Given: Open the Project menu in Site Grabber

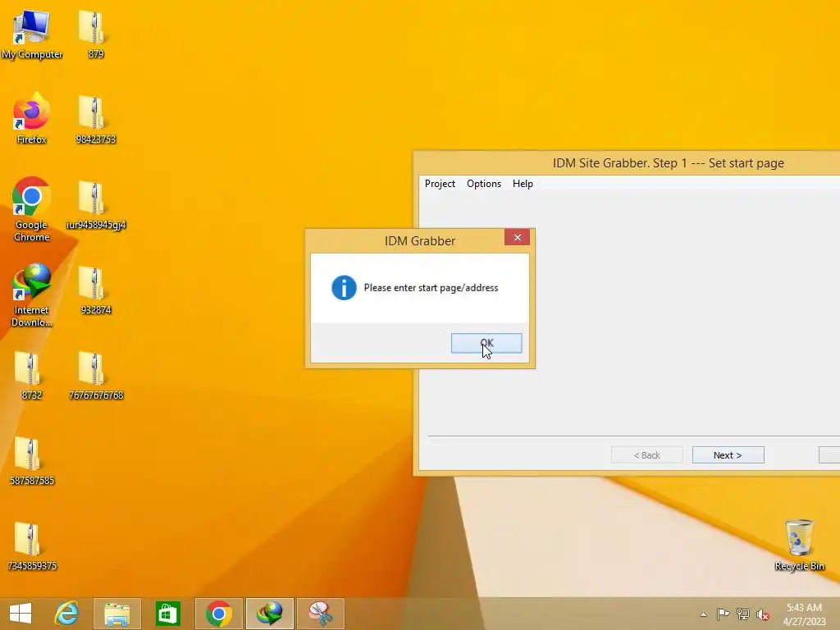Looking at the screenshot, I should 440,183.
